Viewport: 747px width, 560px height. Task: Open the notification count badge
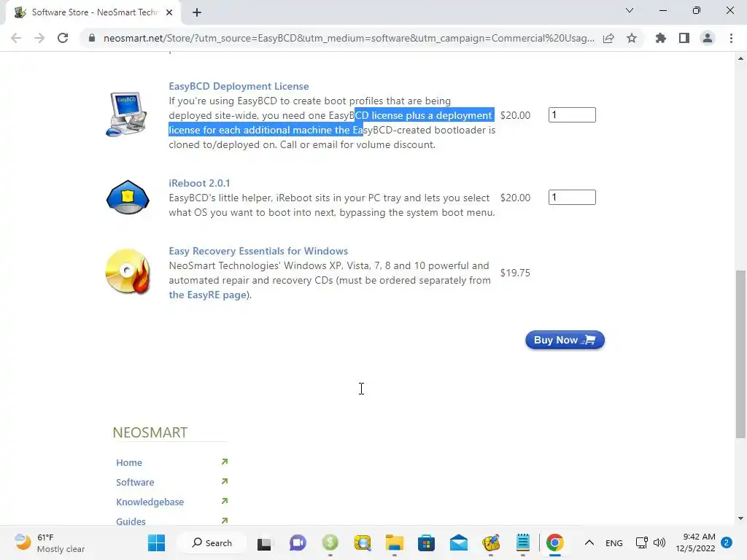pos(727,542)
